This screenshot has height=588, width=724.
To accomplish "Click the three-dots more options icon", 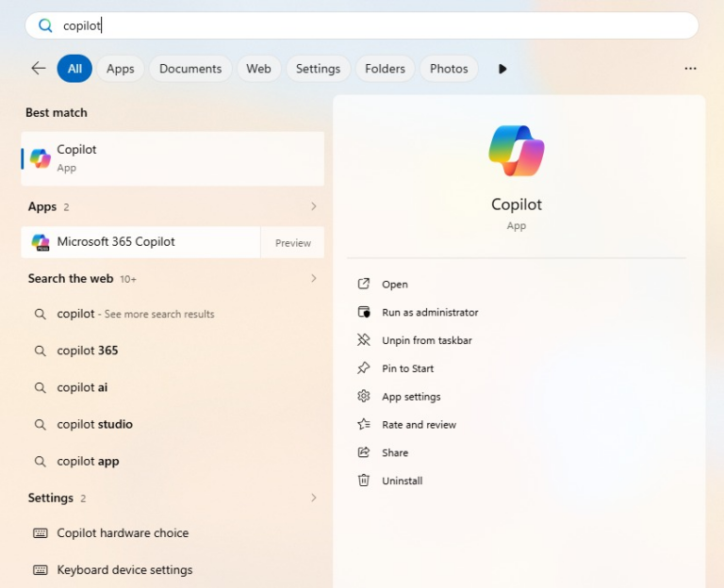I will click(x=690, y=69).
